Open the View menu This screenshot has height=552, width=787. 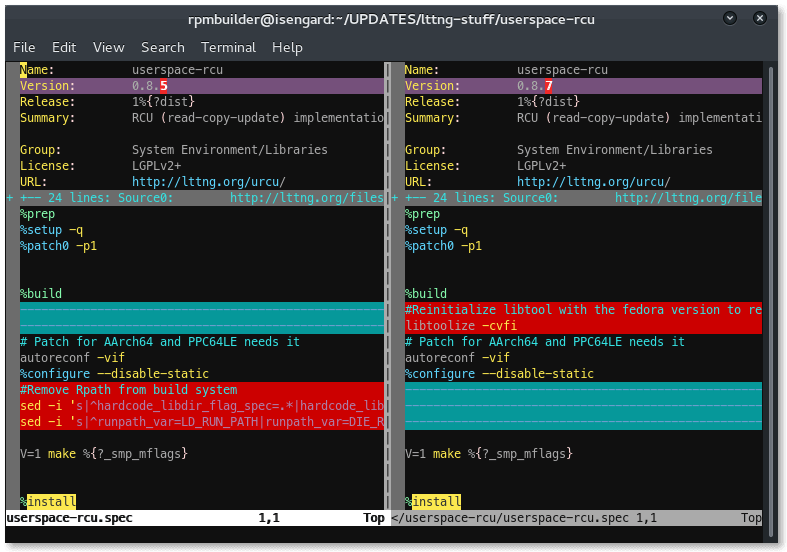(x=108, y=47)
